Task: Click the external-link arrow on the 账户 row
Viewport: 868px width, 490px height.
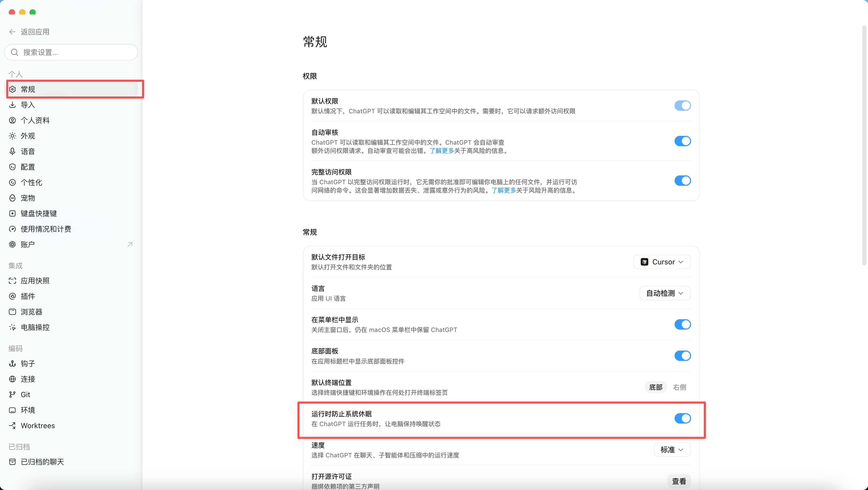Action: pos(130,244)
